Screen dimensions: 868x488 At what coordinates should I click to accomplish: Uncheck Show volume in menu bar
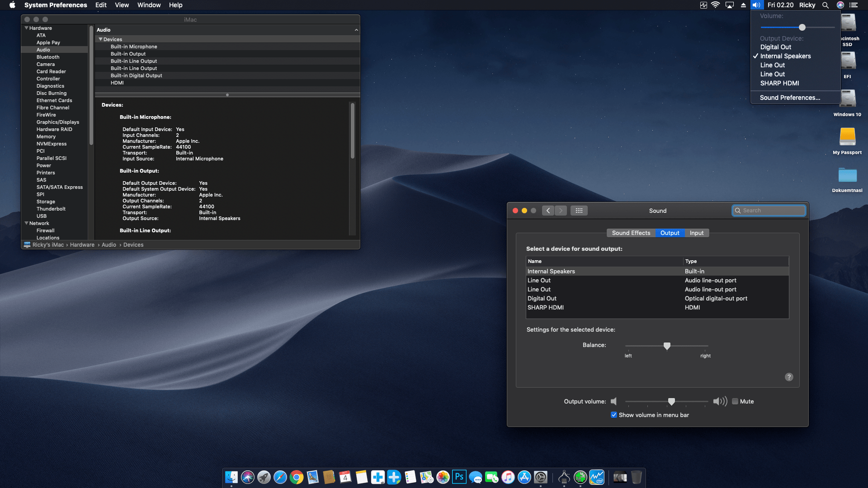pos(614,415)
